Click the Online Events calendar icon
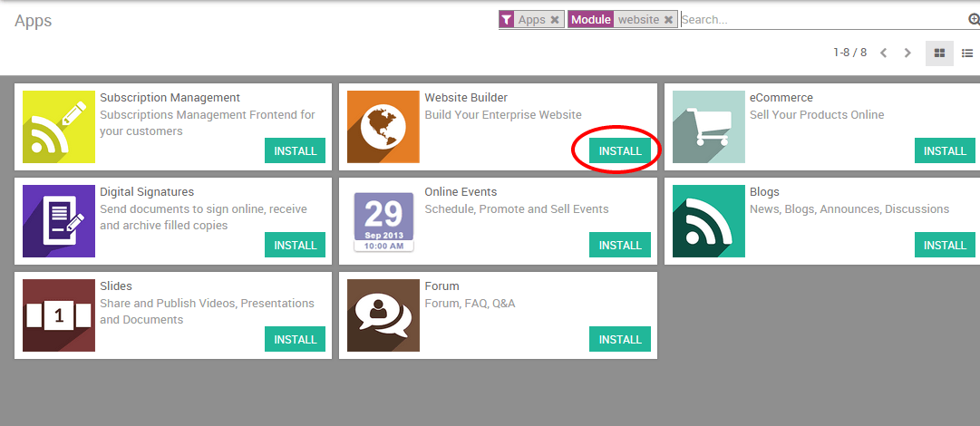This screenshot has width=980, height=426. (x=383, y=221)
